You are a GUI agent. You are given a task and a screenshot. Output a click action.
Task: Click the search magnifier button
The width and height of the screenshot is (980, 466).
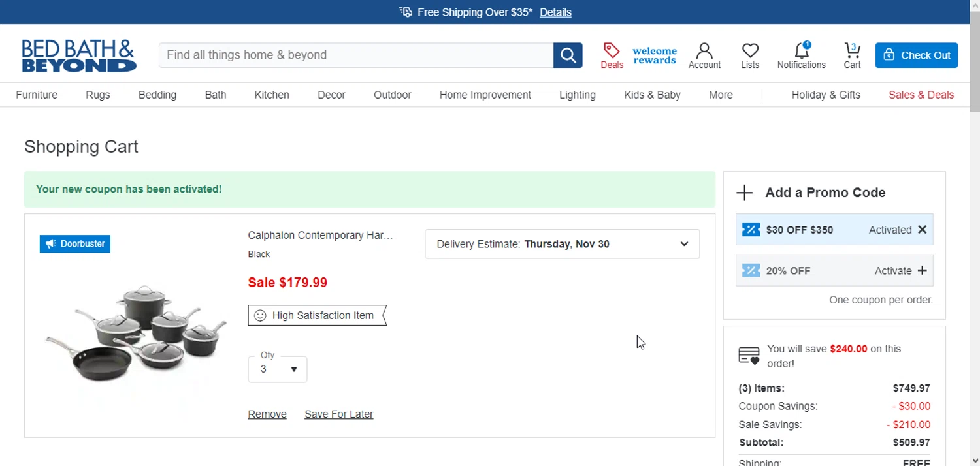pos(568,55)
